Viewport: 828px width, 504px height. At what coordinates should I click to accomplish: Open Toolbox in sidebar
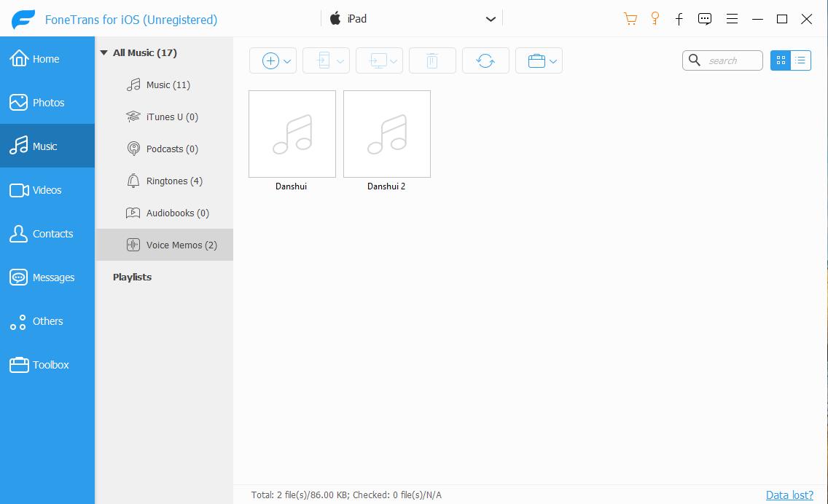tap(47, 365)
